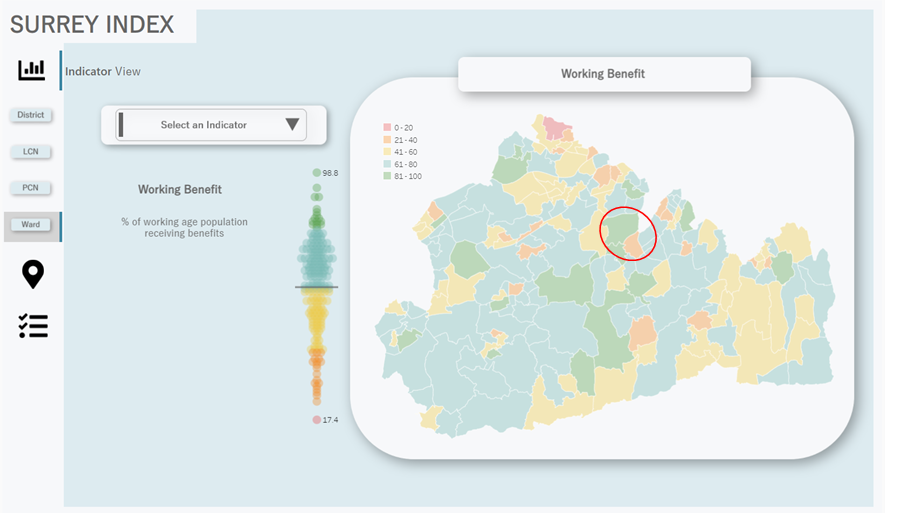Screen dimensions: 903x513
Task: Click the Working Benefit map title
Action: point(603,74)
